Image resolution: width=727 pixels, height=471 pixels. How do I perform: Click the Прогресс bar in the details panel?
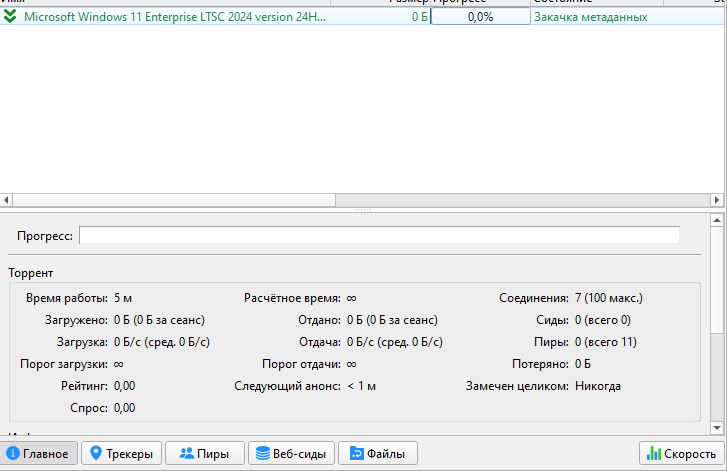379,235
